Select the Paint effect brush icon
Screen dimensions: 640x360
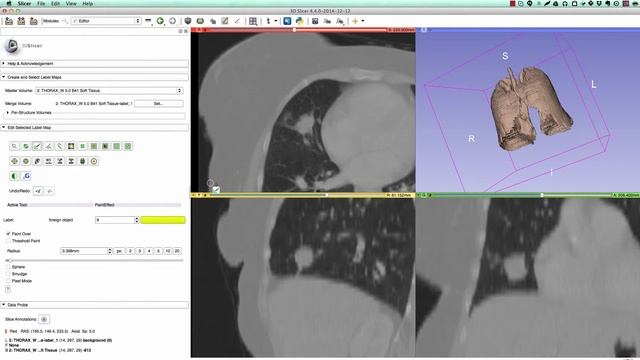click(37, 146)
